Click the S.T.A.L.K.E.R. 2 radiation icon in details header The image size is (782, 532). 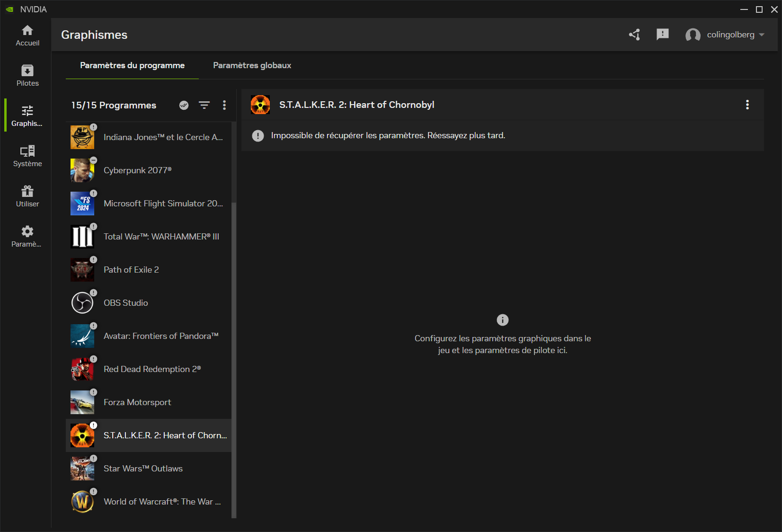[x=260, y=105]
